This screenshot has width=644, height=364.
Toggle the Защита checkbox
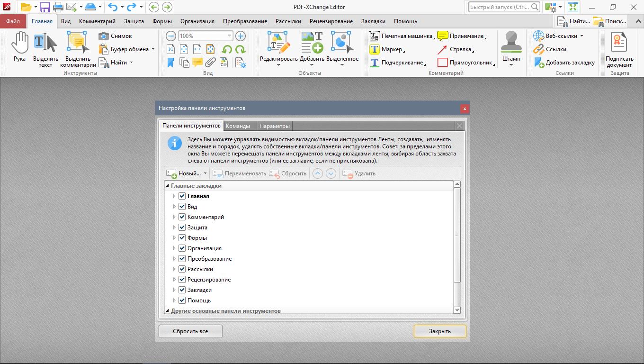coord(182,227)
